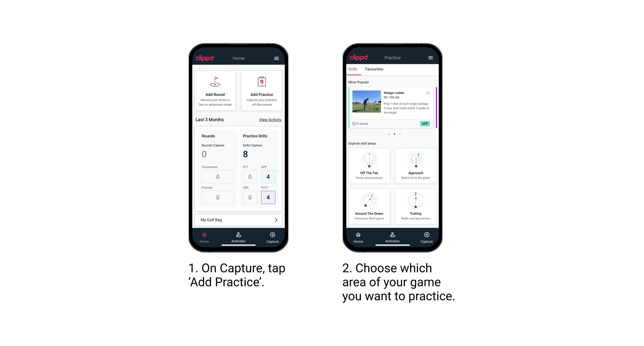Tap the Activities tab icon
The image size is (644, 346).
tap(239, 235)
